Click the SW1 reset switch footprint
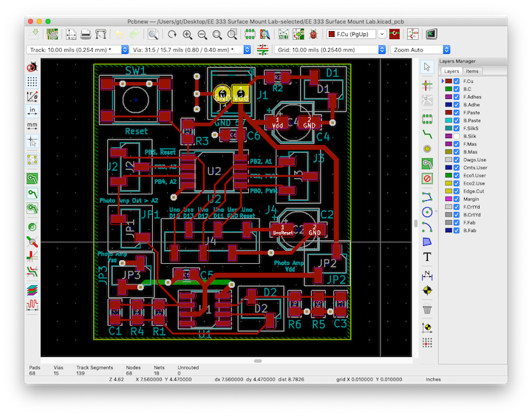Image resolution: width=532 pixels, height=416 pixels. [x=135, y=100]
